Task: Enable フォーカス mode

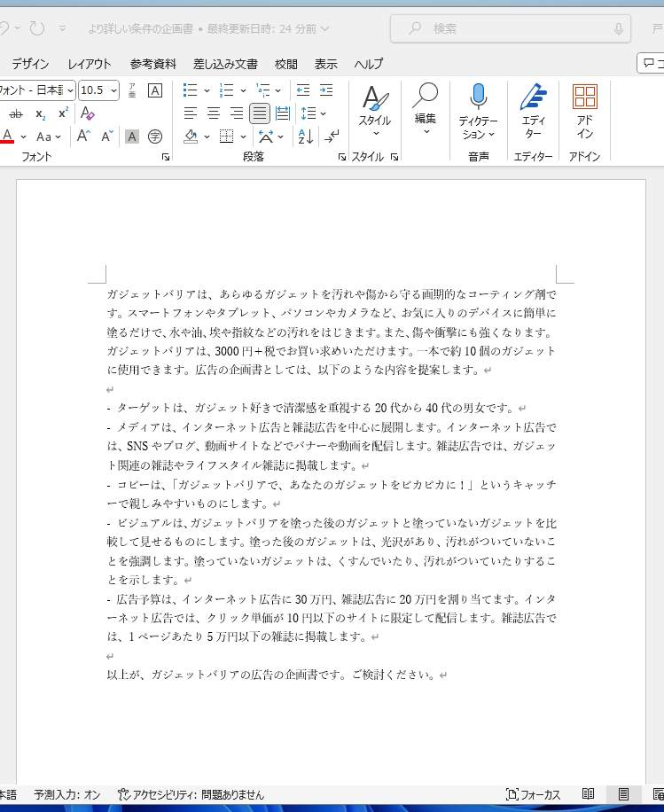Action: coord(534,794)
